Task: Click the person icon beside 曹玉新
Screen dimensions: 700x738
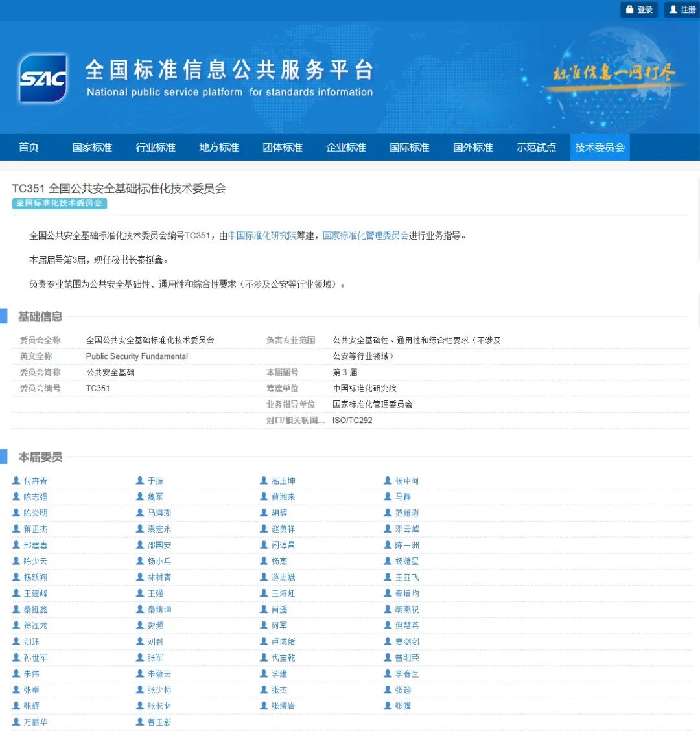Action: tap(140, 722)
